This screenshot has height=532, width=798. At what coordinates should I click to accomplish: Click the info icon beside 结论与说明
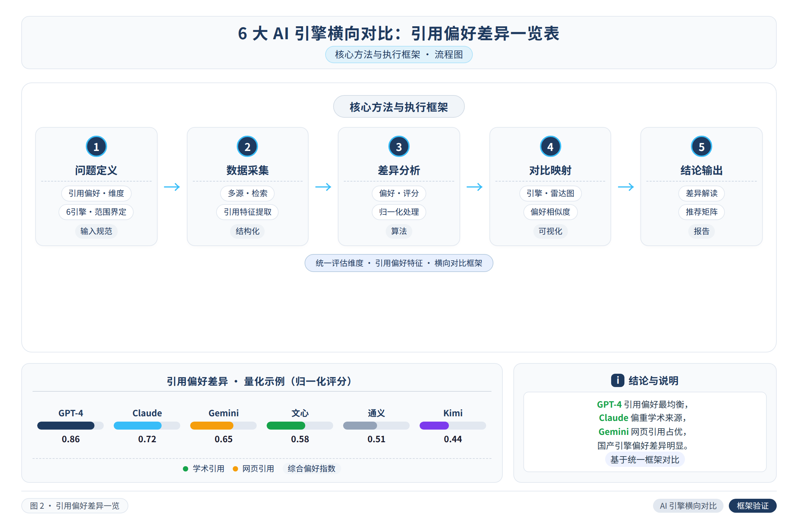coord(617,381)
